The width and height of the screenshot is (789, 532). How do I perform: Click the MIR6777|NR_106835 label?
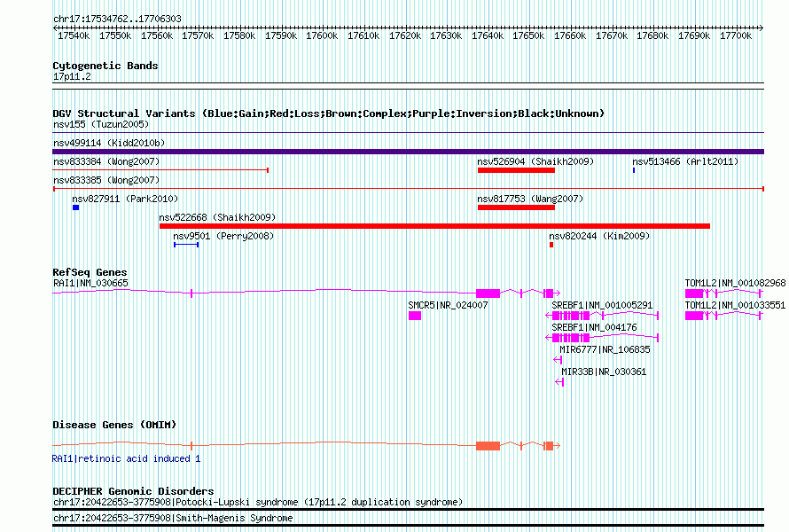(x=605, y=349)
